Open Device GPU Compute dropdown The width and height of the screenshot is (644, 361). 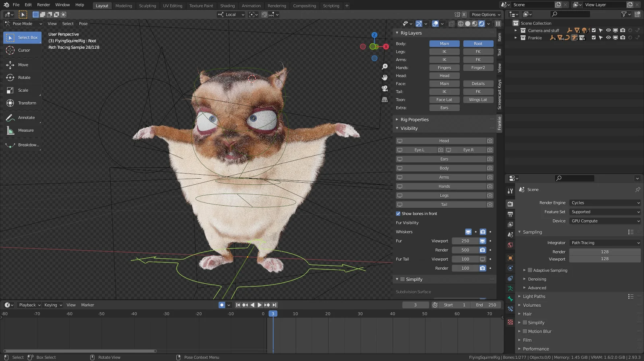(x=605, y=221)
